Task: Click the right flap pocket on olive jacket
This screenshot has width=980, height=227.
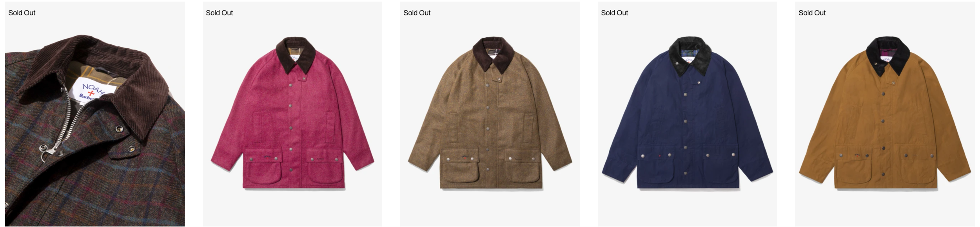Action: tap(522, 165)
